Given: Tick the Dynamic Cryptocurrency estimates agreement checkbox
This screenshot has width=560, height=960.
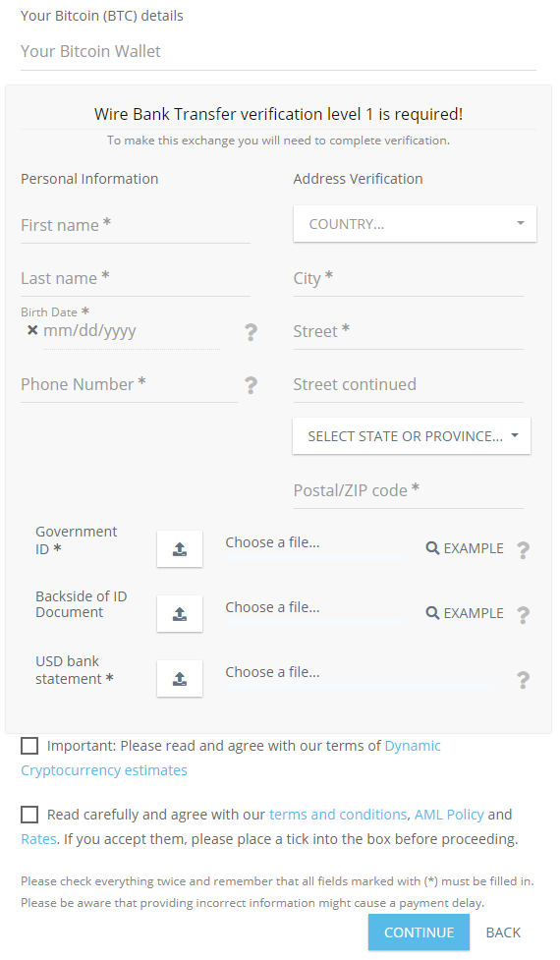Looking at the screenshot, I should (29, 746).
